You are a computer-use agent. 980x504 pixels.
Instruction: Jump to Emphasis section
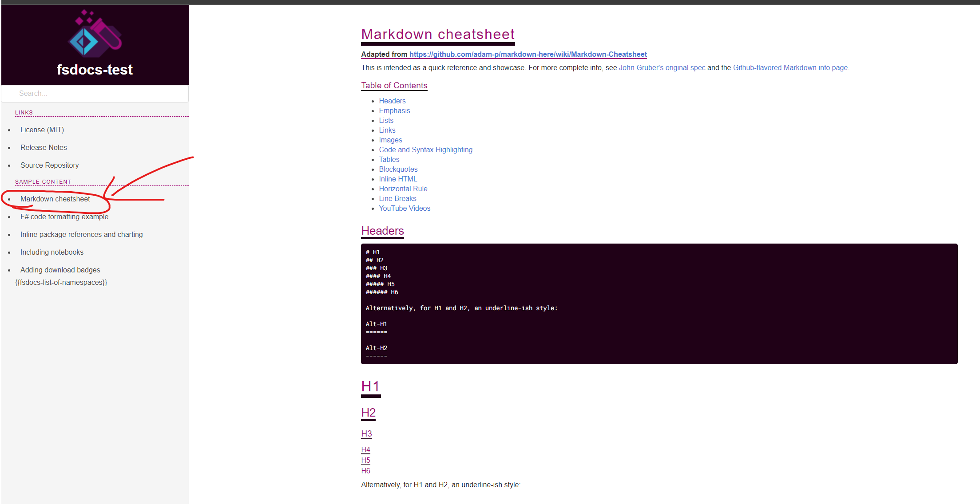394,110
